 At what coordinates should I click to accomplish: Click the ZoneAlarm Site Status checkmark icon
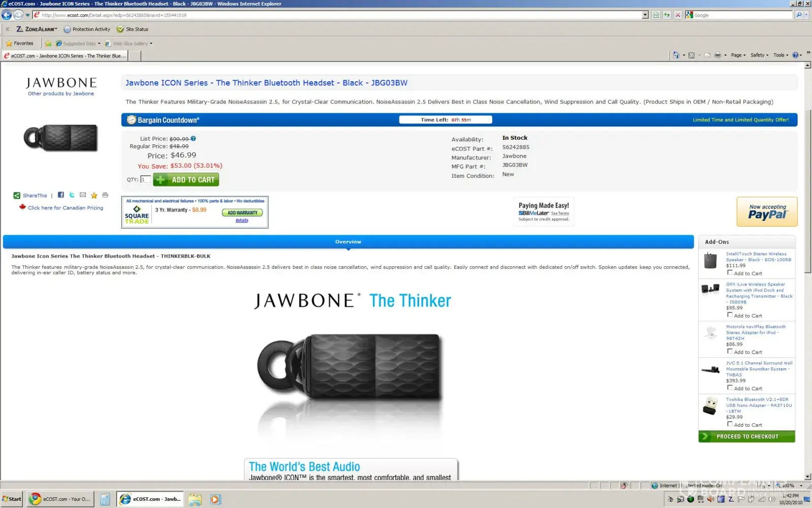click(120, 29)
